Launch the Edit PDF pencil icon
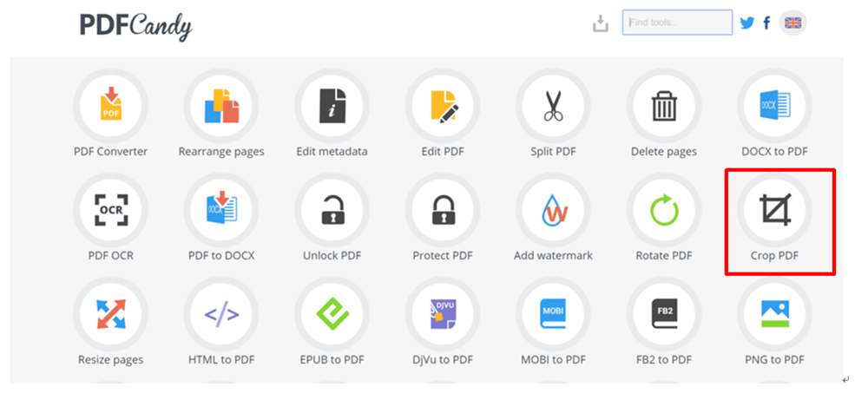The width and height of the screenshot is (868, 400). pos(443,106)
